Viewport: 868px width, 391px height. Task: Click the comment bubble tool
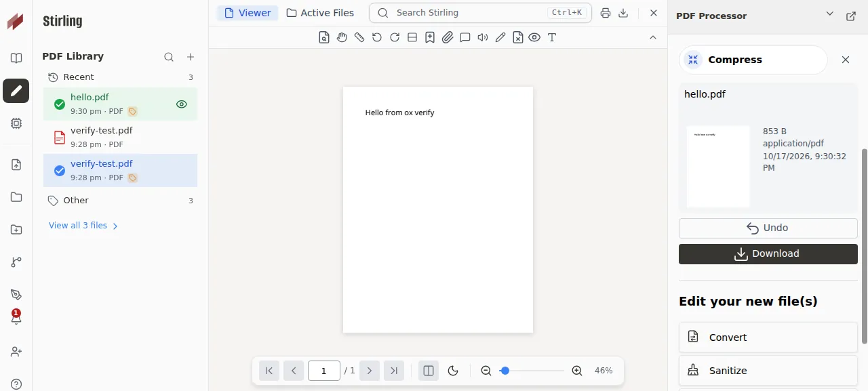465,37
